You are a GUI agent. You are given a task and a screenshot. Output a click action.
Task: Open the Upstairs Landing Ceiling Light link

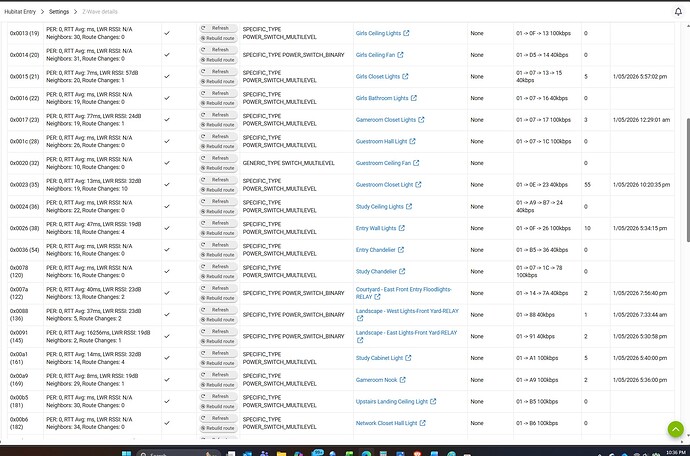pyautogui.click(x=392, y=402)
